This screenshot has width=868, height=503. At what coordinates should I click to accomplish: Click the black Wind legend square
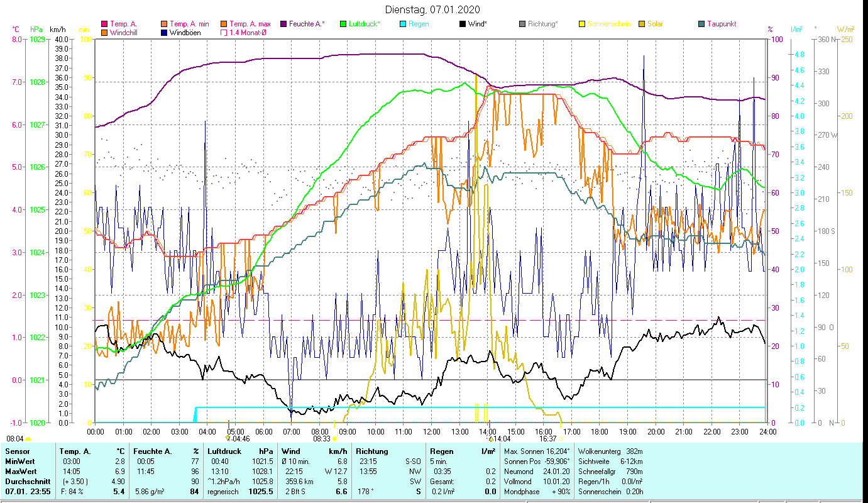tap(462, 24)
